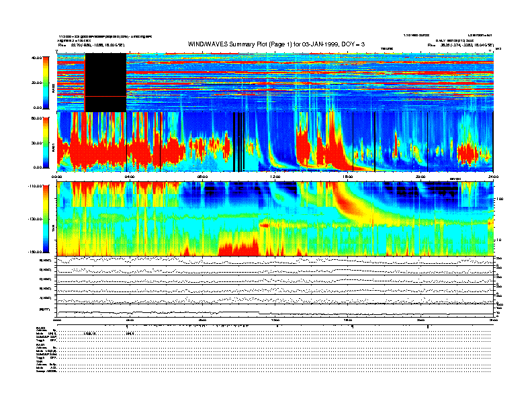Viewport: 532px width, 411px height.
Task: Click the 100 label on TNR right axis
Action: click(x=500, y=199)
